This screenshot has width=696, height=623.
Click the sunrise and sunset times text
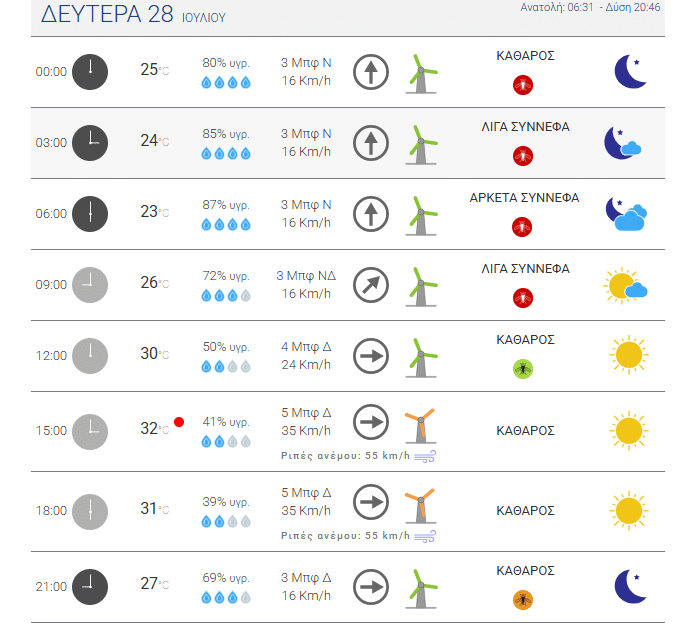(x=590, y=7)
